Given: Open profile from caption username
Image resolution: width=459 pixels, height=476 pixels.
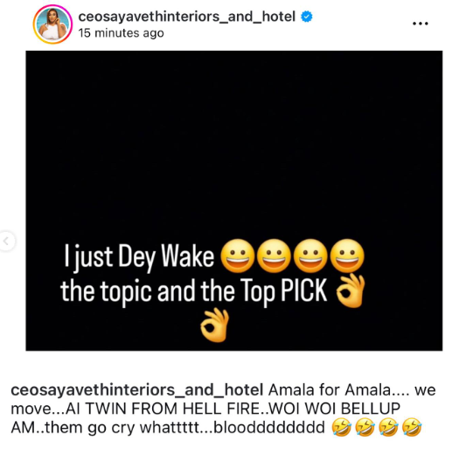Looking at the screenshot, I should [136, 390].
